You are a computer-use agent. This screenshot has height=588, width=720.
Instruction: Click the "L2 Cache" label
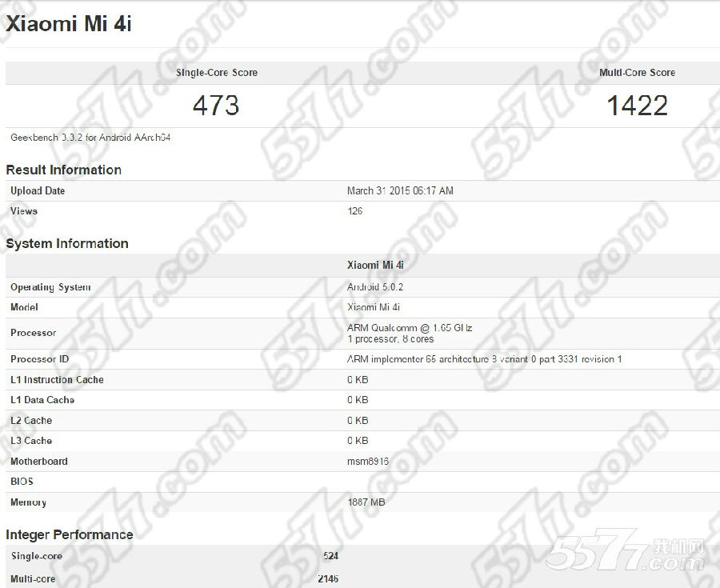pyautogui.click(x=31, y=421)
